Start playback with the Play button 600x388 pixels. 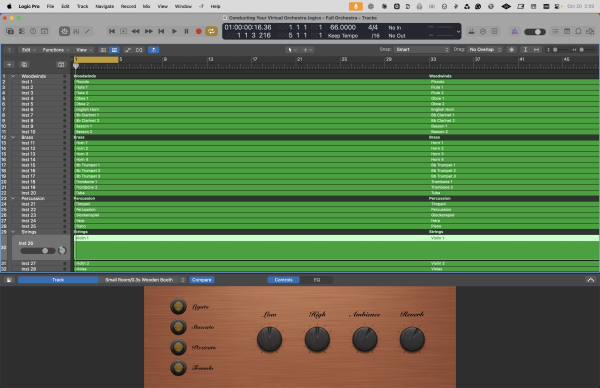click(174, 31)
